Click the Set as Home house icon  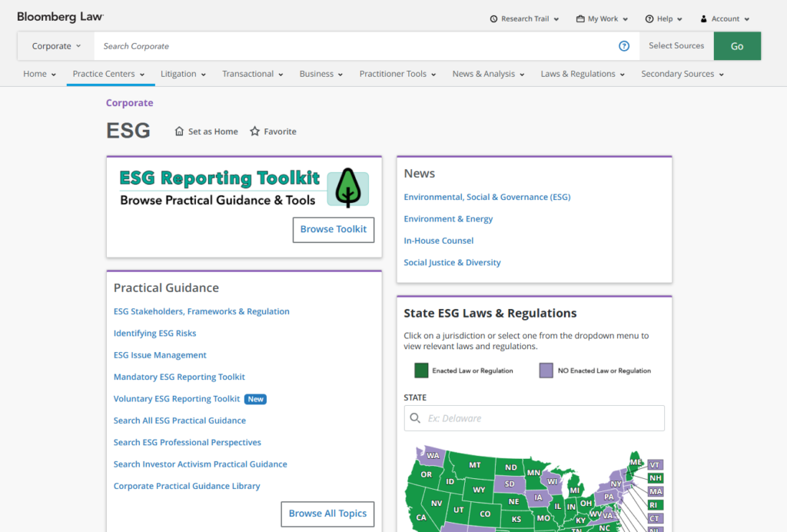tap(180, 131)
